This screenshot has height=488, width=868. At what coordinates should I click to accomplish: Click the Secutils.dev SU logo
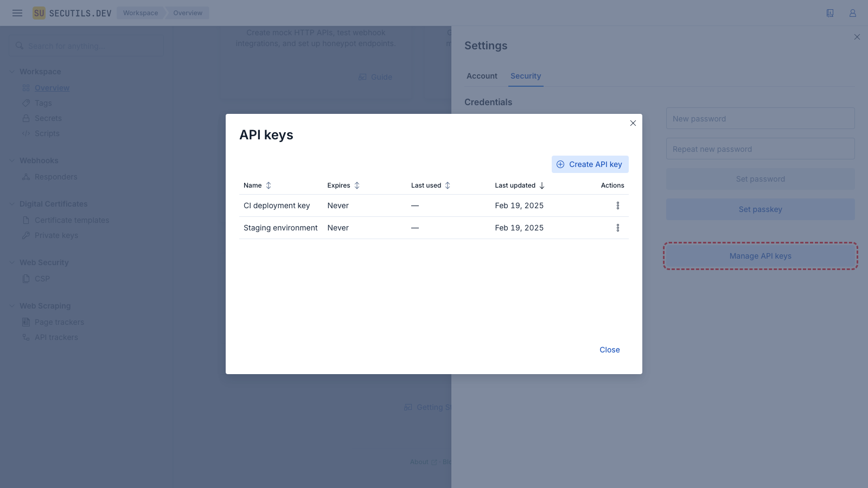[39, 13]
